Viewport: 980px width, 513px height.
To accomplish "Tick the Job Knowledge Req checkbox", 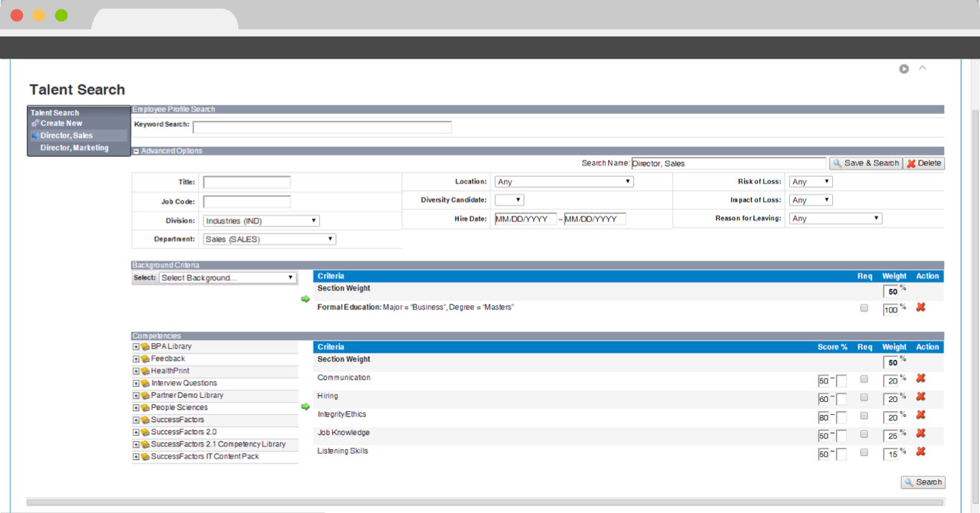I will point(864,433).
